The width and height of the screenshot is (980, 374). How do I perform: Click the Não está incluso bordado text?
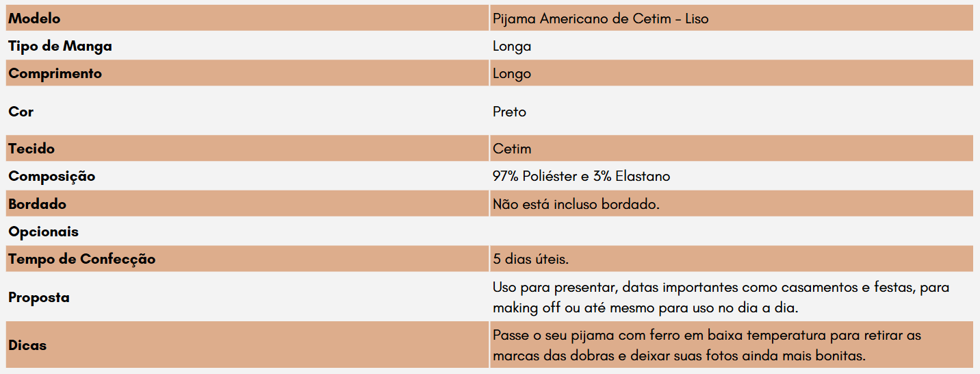(576, 204)
